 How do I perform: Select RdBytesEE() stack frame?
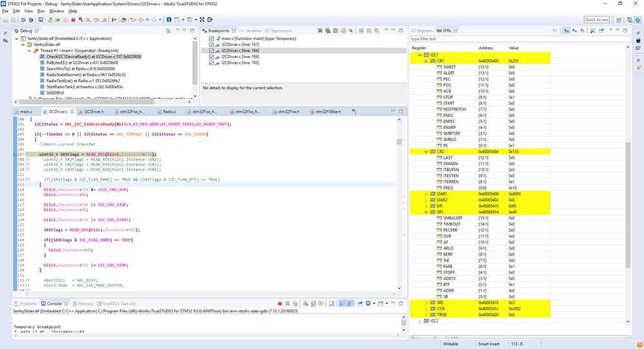click(x=82, y=63)
